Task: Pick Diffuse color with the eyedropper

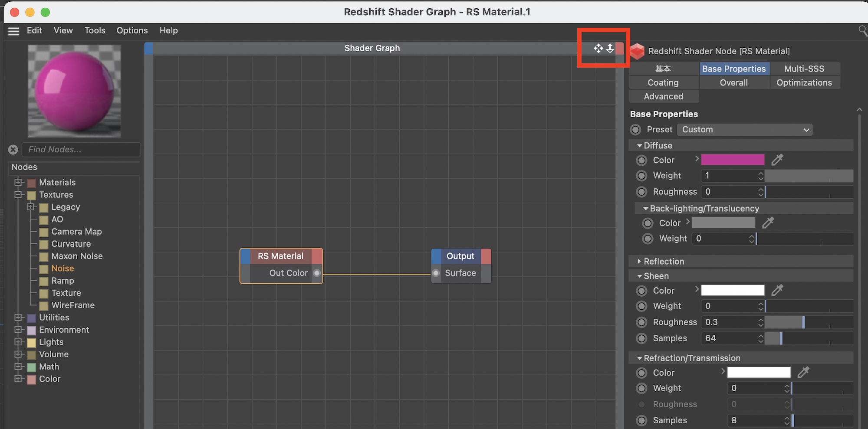Action: (x=777, y=160)
